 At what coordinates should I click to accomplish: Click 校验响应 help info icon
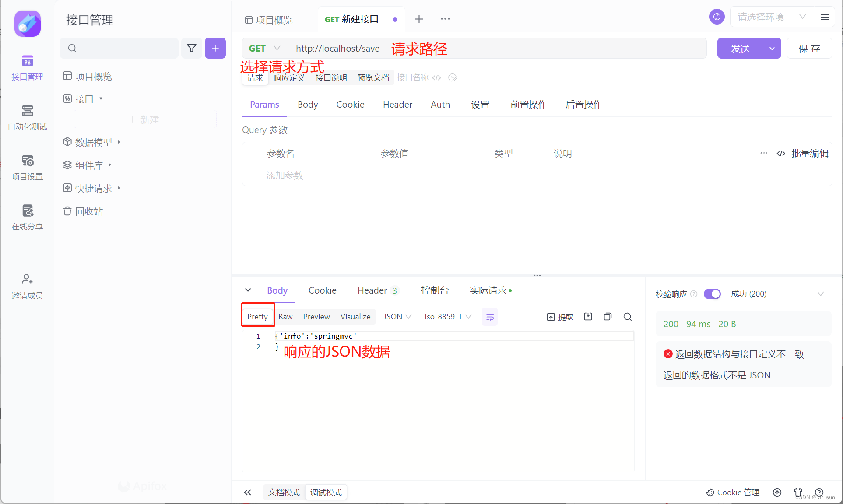[694, 294]
